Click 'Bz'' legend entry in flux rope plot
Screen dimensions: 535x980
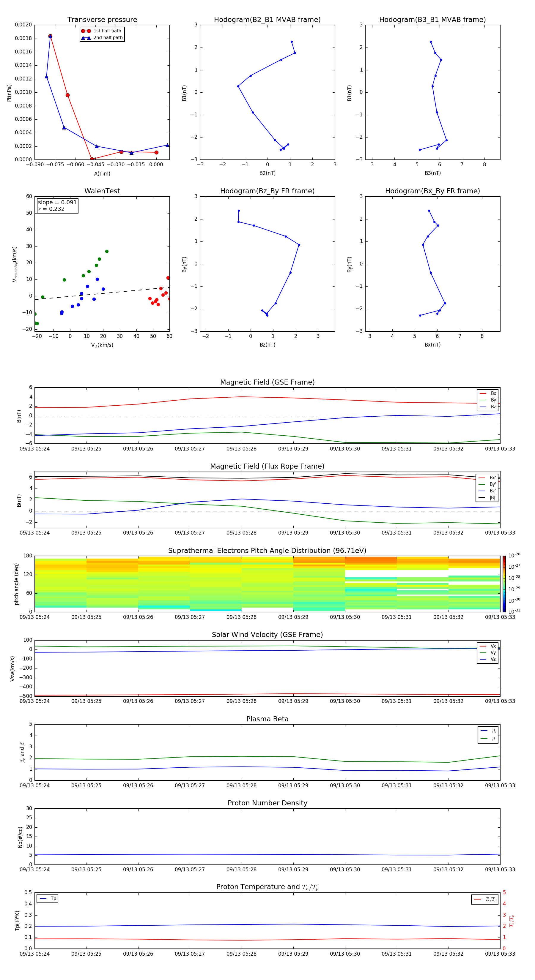(x=487, y=491)
